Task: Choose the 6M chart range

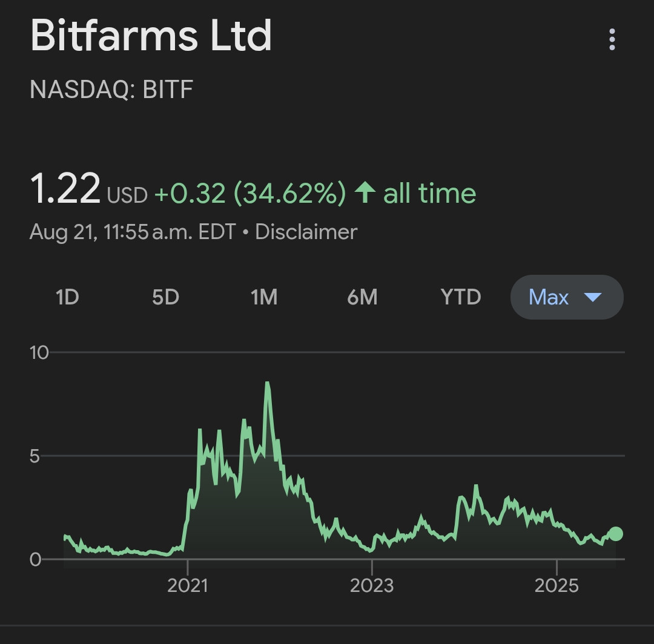Action: 362,297
